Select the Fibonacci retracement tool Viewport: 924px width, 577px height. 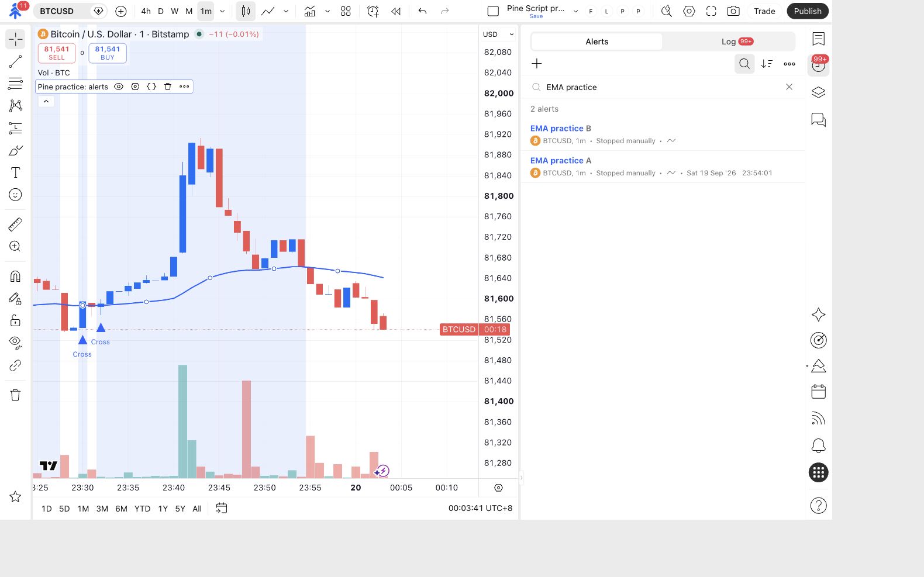(x=15, y=84)
